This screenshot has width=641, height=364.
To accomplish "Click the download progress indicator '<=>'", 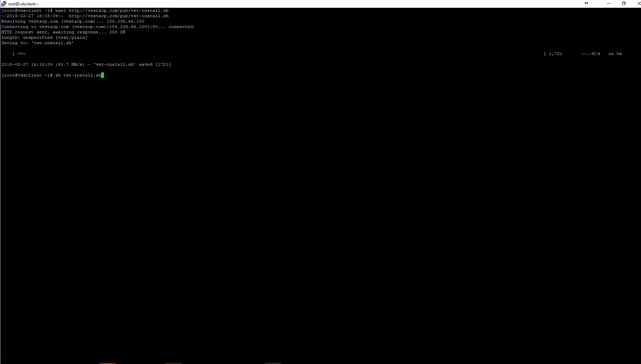I will point(22,54).
